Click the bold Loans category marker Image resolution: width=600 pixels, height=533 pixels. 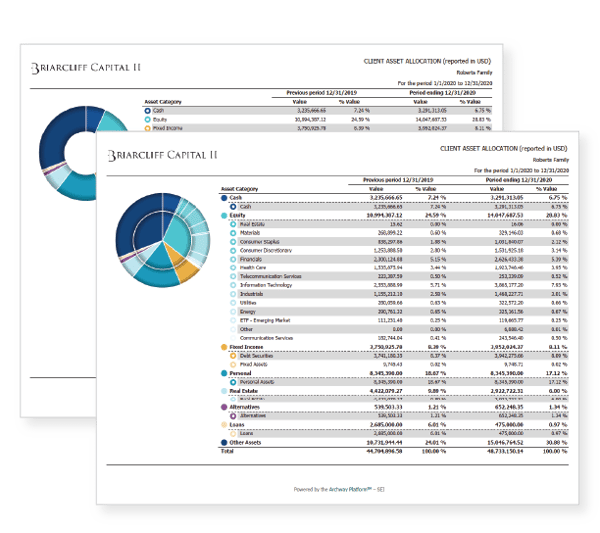point(224,425)
